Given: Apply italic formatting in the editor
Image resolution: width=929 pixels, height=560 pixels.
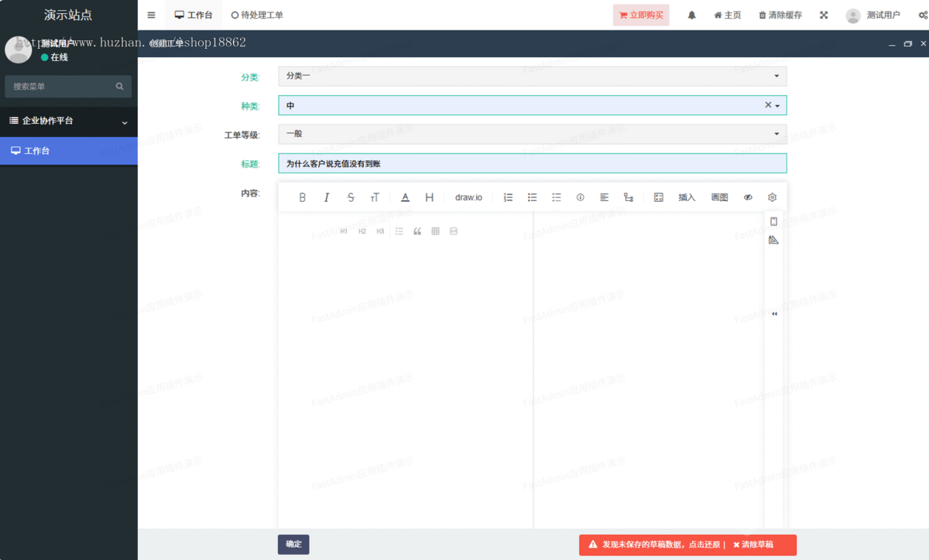Looking at the screenshot, I should (x=327, y=197).
